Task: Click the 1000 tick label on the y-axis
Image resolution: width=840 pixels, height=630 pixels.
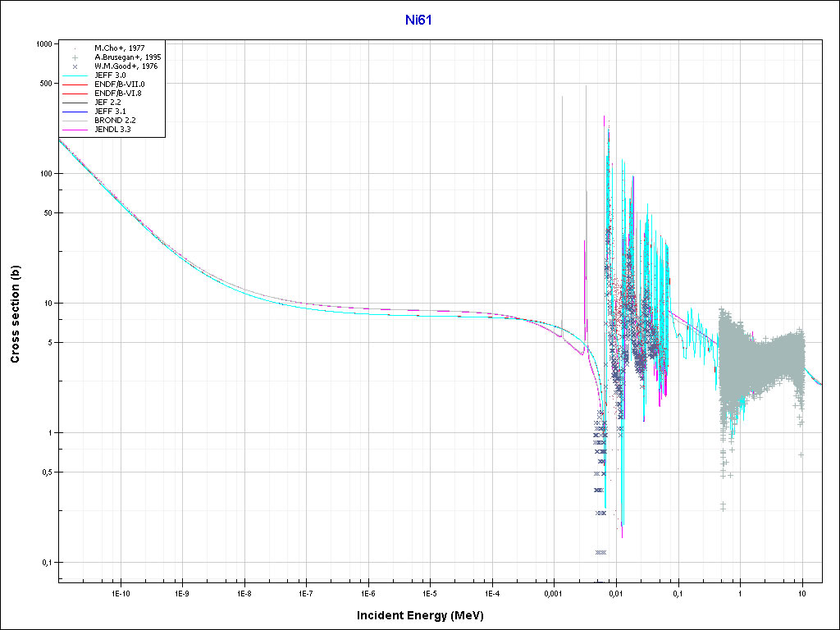Action: pos(44,43)
